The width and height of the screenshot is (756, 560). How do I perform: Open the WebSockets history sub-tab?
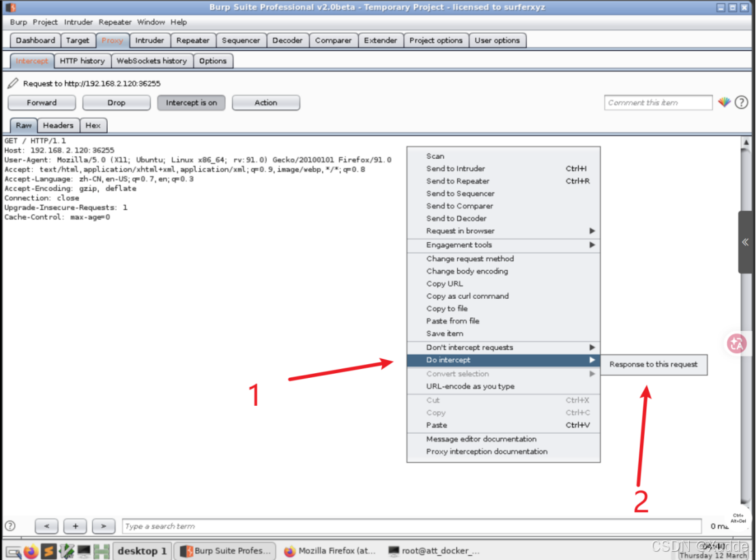(x=152, y=61)
